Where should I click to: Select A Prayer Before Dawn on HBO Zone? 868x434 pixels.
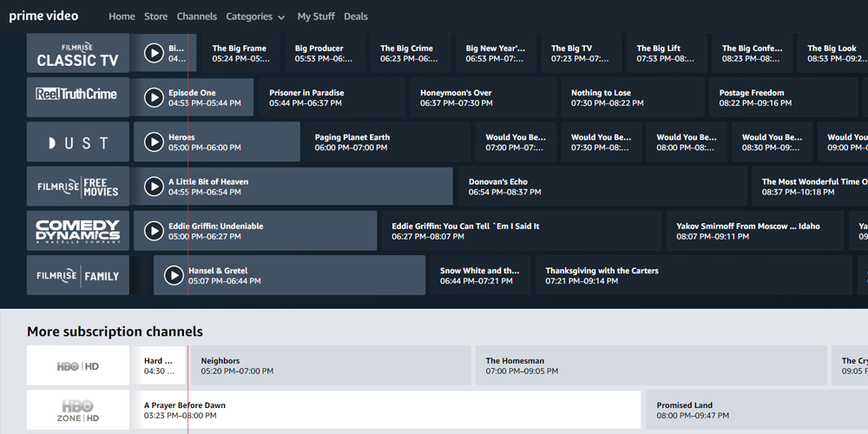click(x=387, y=410)
